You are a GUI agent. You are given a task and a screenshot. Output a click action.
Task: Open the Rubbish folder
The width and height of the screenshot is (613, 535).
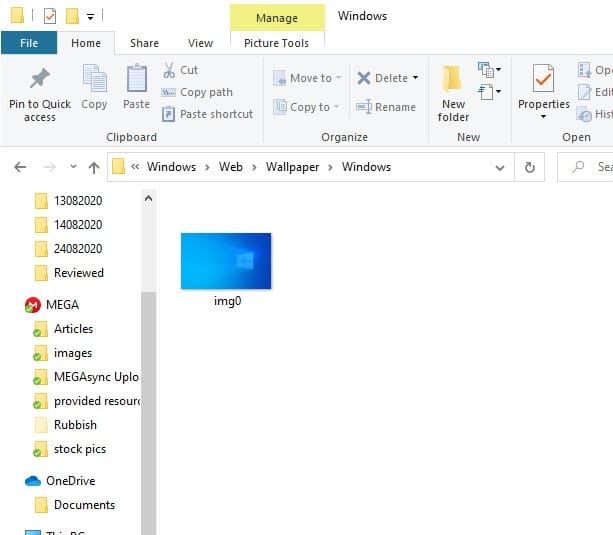click(x=66, y=425)
